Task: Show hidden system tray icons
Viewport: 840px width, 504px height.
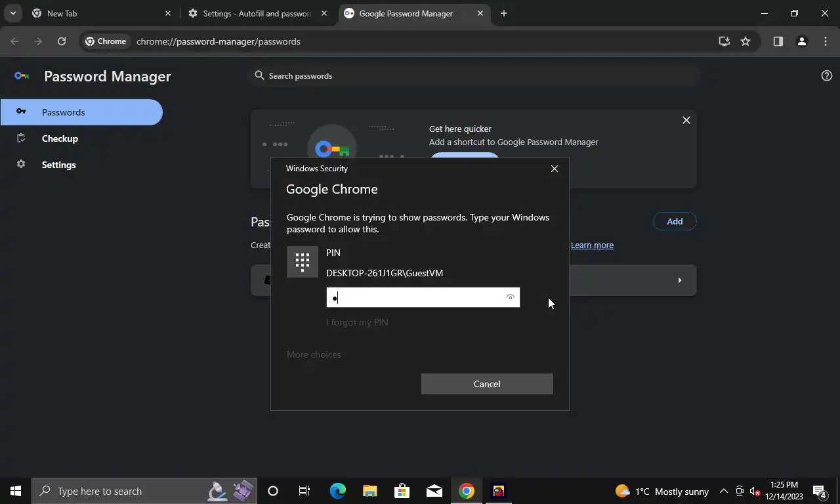Action: coord(724,491)
